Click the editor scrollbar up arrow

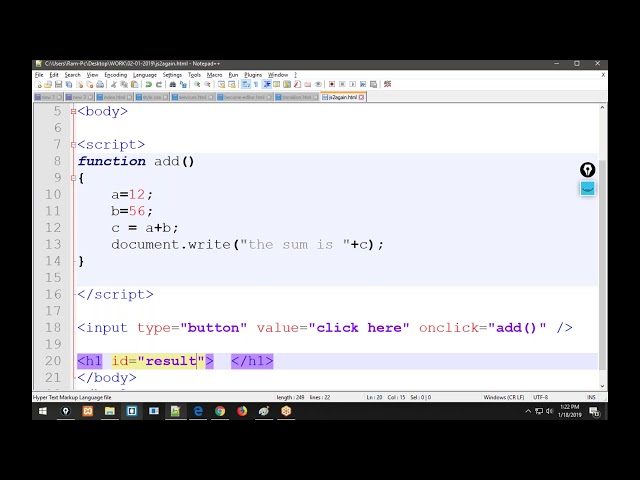point(602,107)
